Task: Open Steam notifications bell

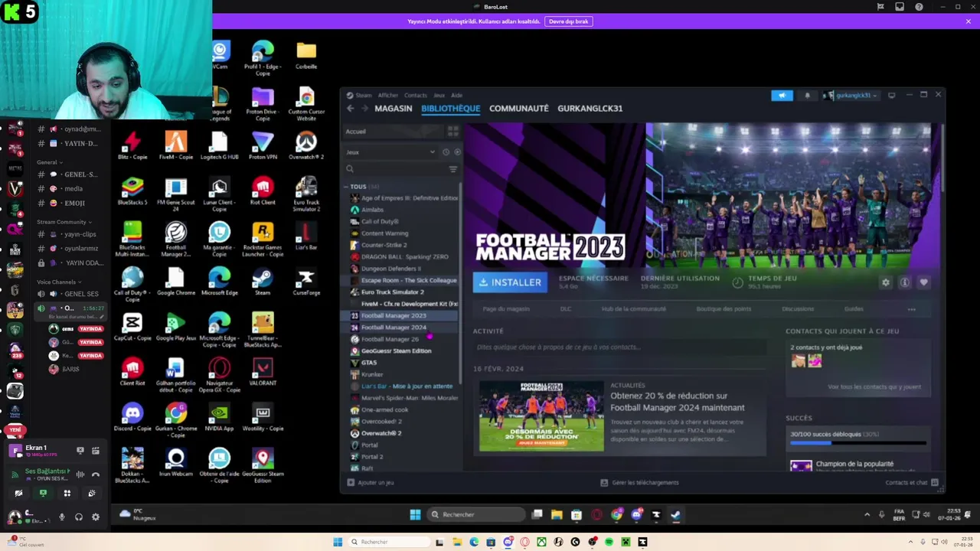Action: (x=807, y=96)
